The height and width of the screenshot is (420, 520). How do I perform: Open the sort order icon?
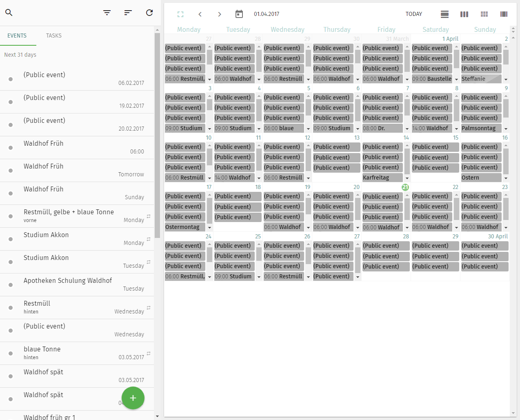(x=128, y=13)
